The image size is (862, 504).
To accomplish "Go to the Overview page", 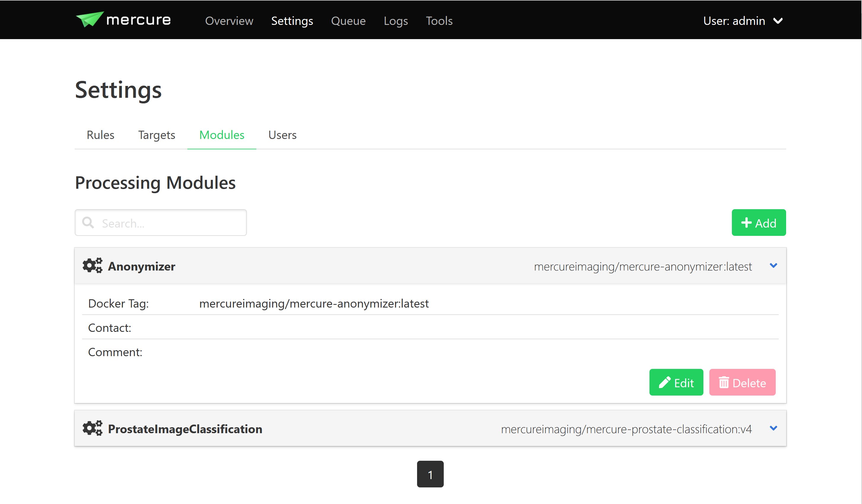I will pyautogui.click(x=229, y=21).
